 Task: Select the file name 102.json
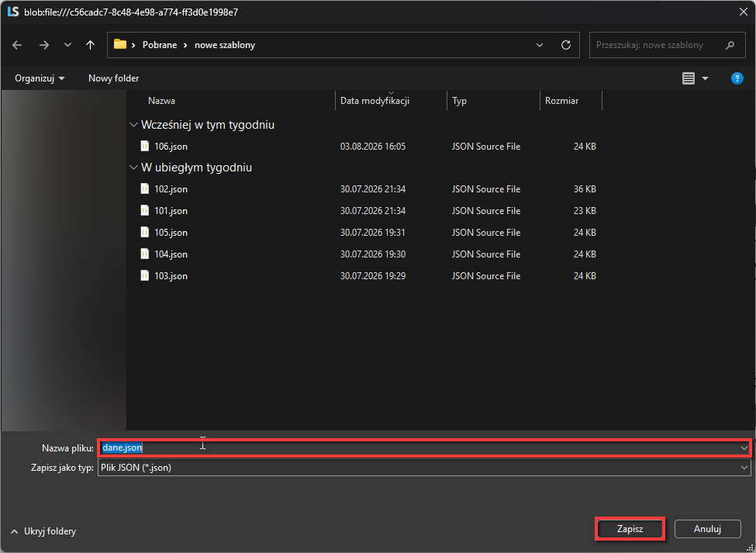[171, 189]
